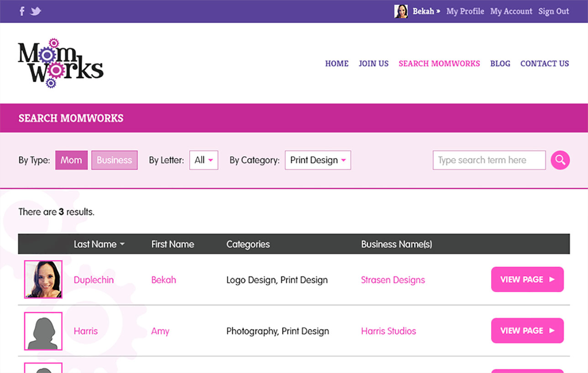Viewport: 588px width, 373px height.
Task: Click Bekah's small avatar in top bar
Action: coord(401,11)
